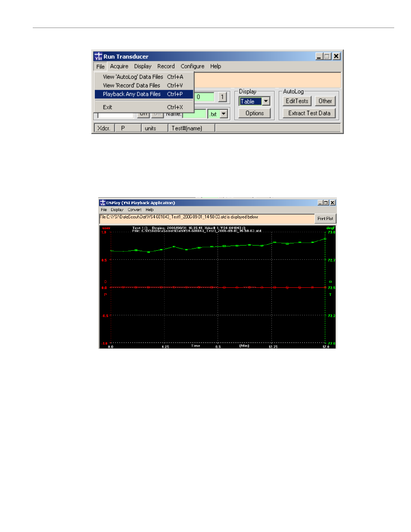Select Playback Any Data Files
This screenshot has width=411, height=532.
tap(144, 94)
